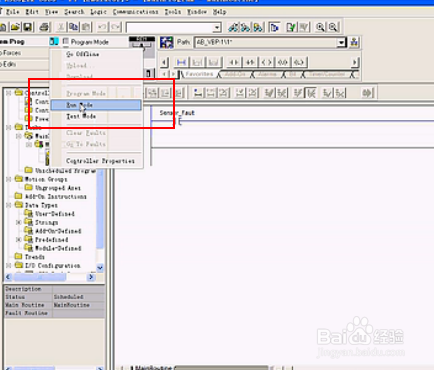This screenshot has height=370, width=434.
Task: Click Start Pending Rung Edits icon
Action: [198, 93]
